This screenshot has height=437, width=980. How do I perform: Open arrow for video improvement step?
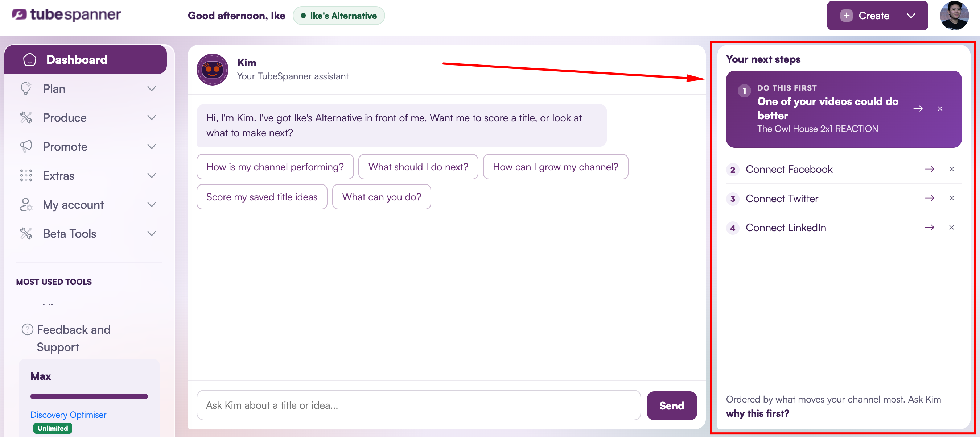918,109
